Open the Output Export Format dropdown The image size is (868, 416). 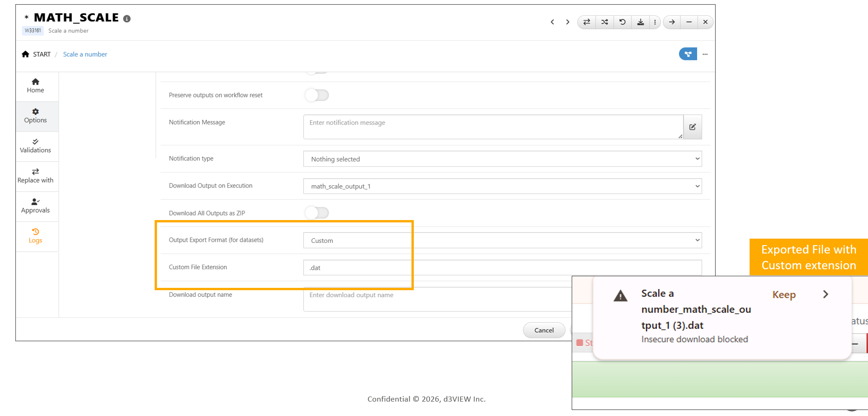pyautogui.click(x=502, y=240)
